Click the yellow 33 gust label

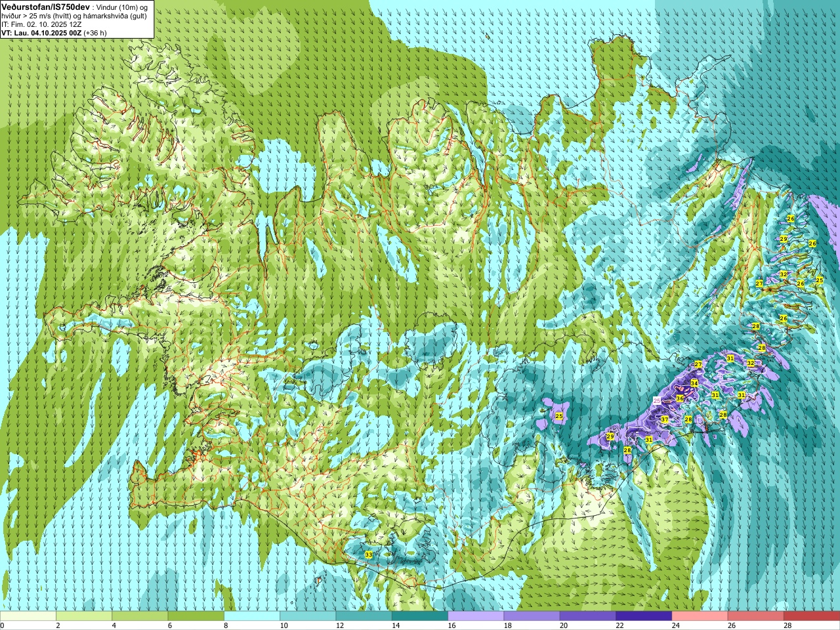(368, 555)
